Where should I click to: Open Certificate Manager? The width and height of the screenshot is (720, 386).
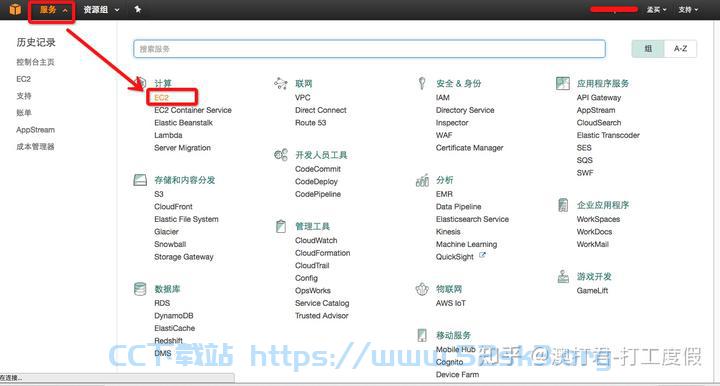click(x=469, y=148)
